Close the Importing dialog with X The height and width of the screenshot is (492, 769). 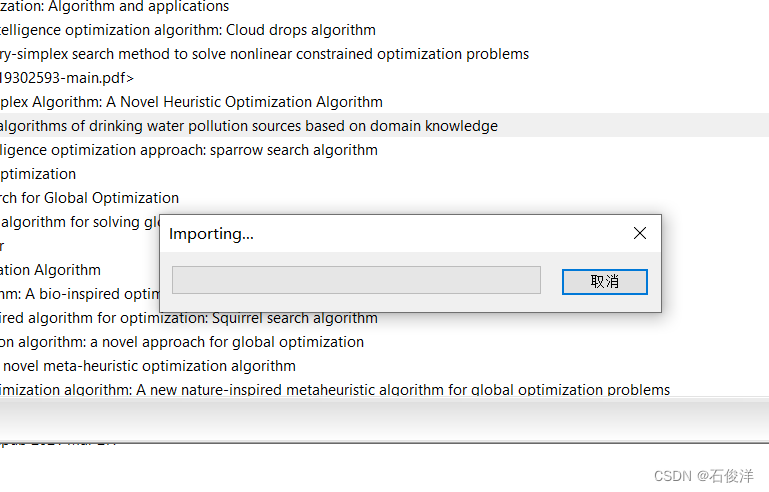point(640,233)
